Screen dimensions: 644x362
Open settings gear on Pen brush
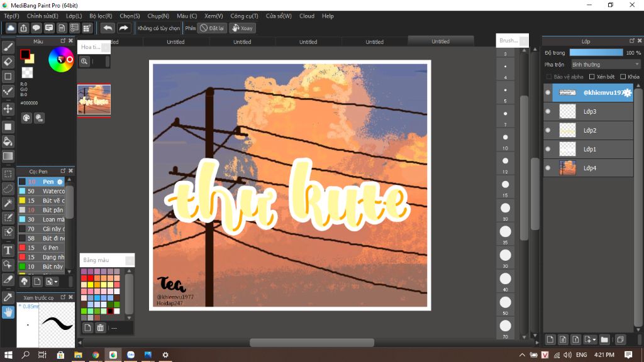60,182
